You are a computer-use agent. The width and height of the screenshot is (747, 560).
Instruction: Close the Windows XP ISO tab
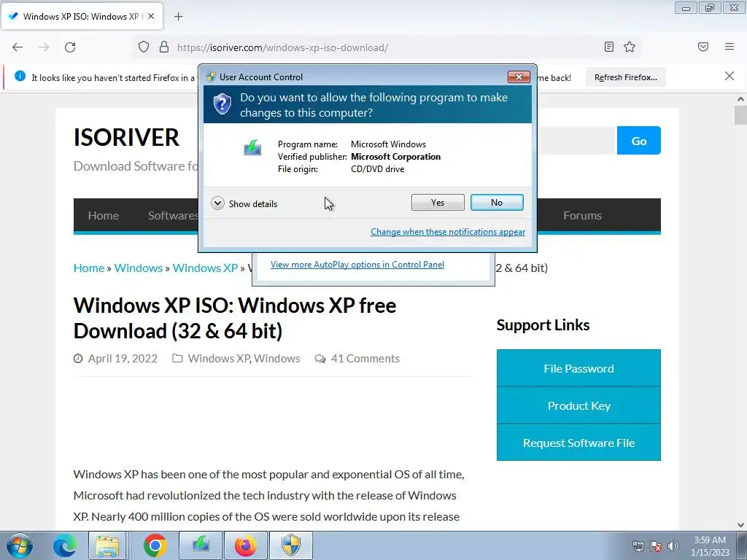[151, 16]
